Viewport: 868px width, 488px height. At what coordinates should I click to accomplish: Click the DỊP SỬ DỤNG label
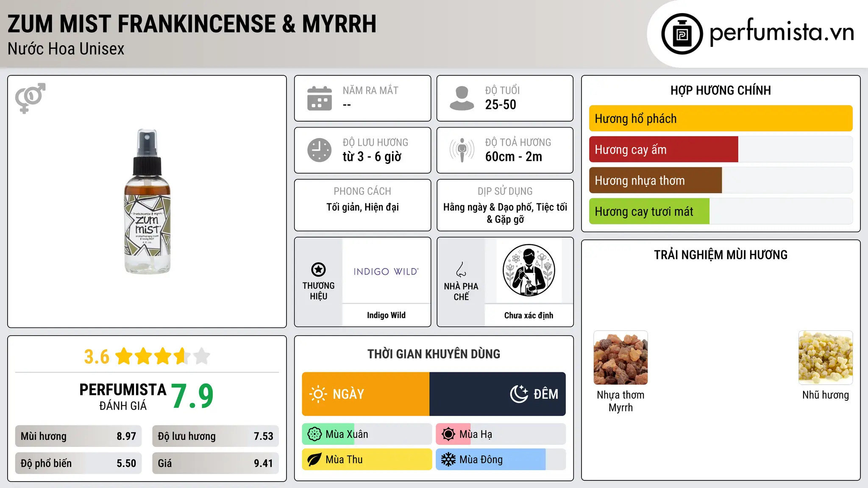[505, 191]
